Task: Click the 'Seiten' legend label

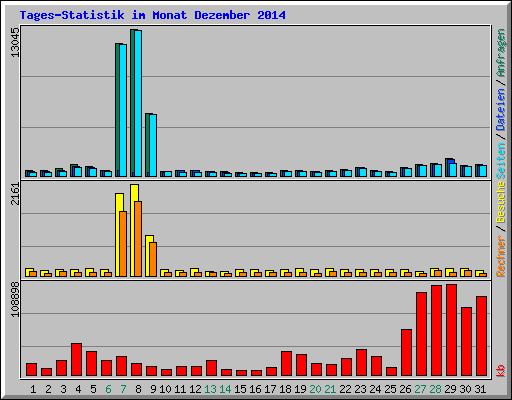Action: (501, 161)
